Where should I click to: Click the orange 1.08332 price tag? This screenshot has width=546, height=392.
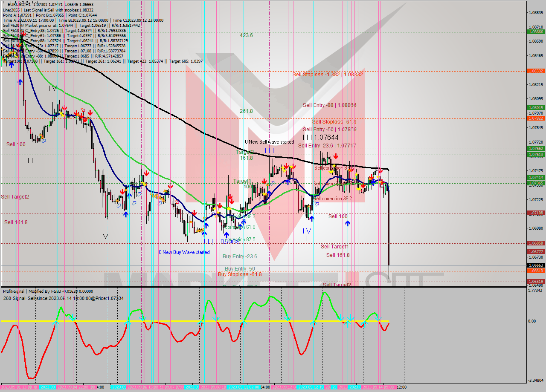(535, 71)
